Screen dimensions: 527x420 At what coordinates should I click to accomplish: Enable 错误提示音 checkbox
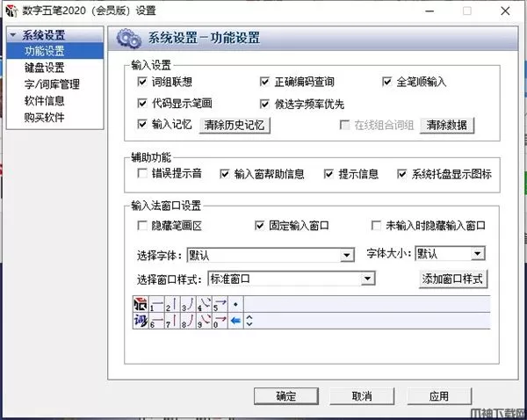(x=142, y=173)
